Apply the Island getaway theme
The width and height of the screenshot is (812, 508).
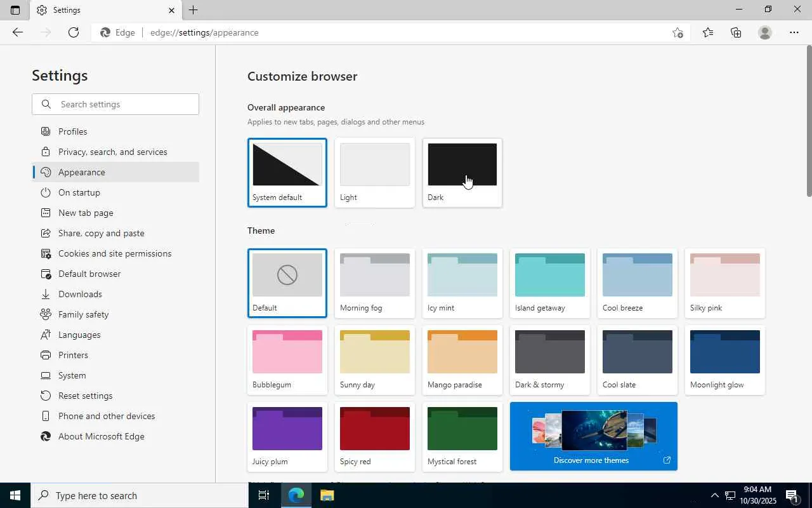(550, 283)
